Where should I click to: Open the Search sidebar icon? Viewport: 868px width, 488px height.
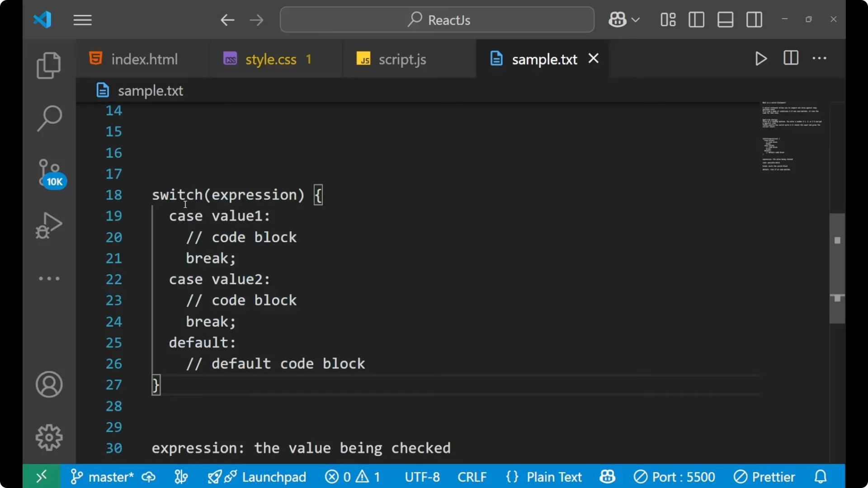49,118
